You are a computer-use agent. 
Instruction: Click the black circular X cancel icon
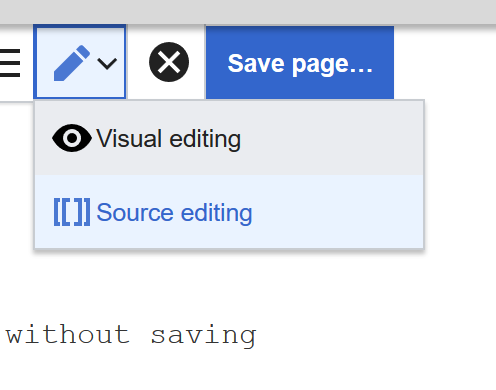click(169, 62)
